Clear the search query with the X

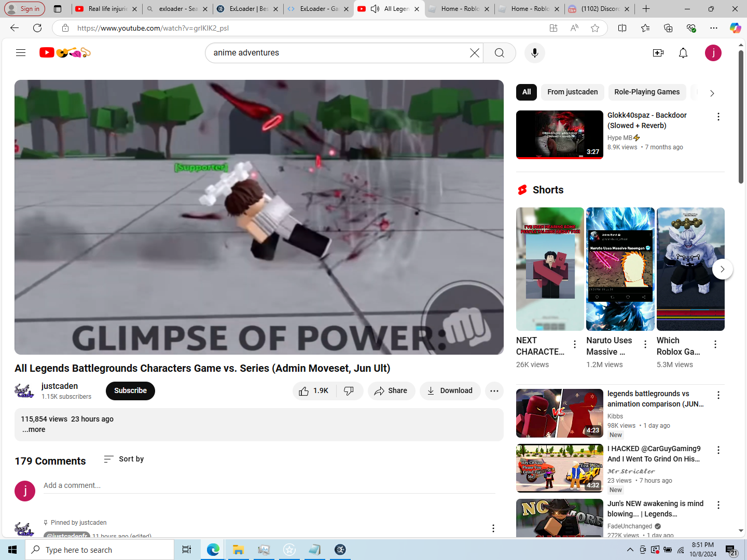point(474,53)
